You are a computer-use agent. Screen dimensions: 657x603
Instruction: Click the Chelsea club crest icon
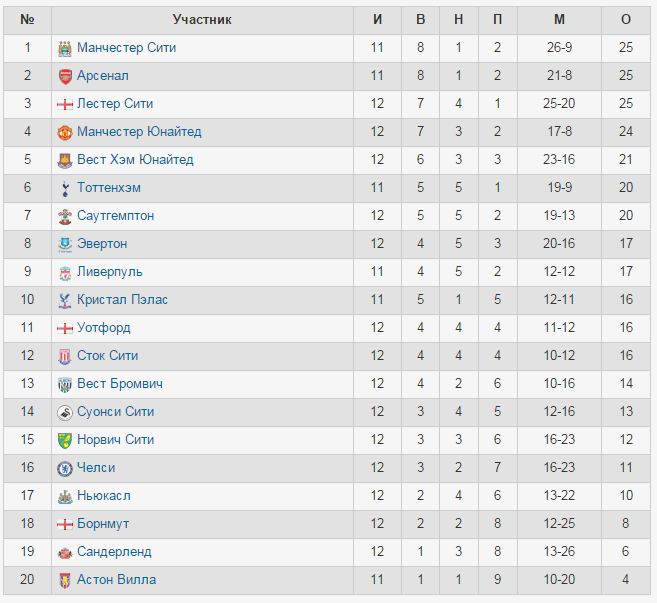click(x=65, y=468)
